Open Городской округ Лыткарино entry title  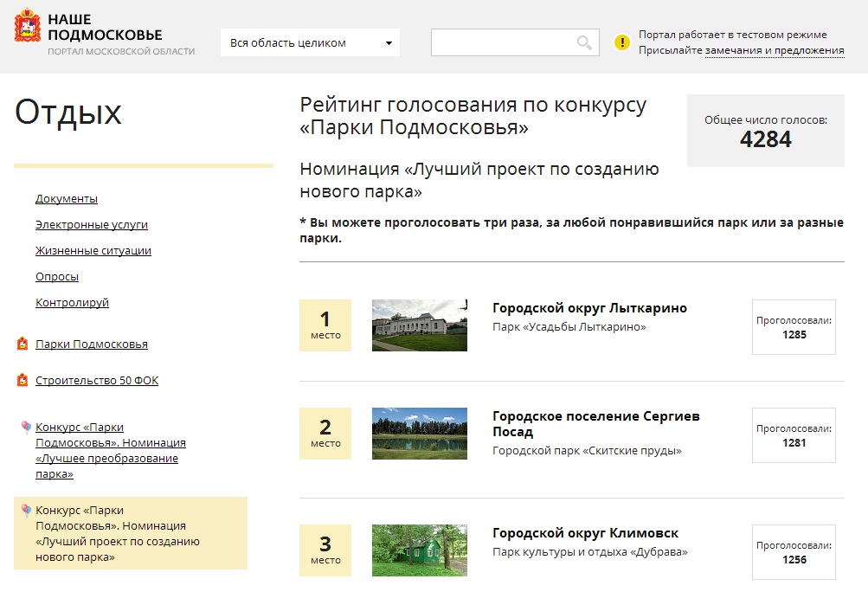(x=589, y=308)
